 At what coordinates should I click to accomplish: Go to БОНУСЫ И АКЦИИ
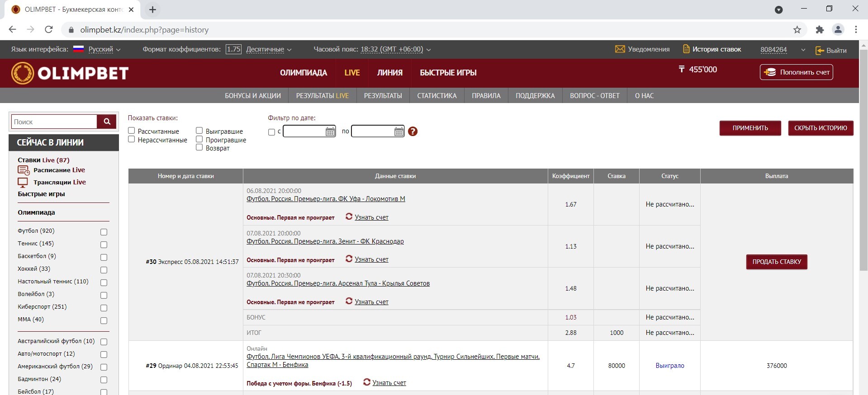click(253, 96)
